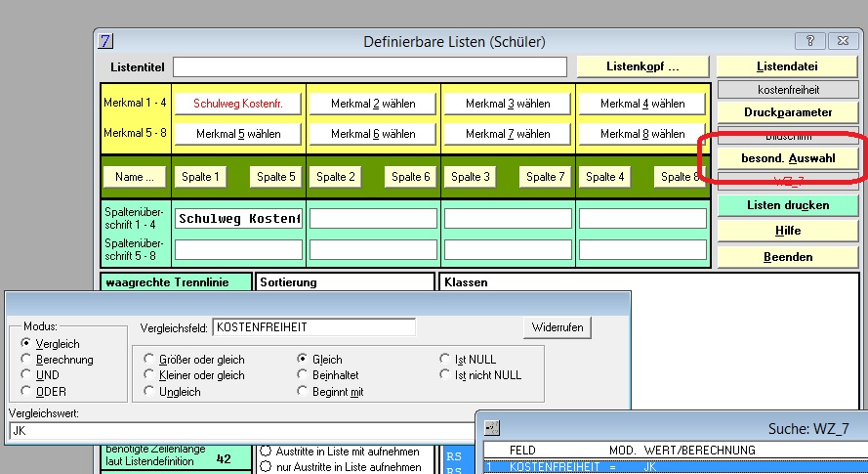Click the besond. Auswahl button
868x474 pixels.
(x=787, y=158)
